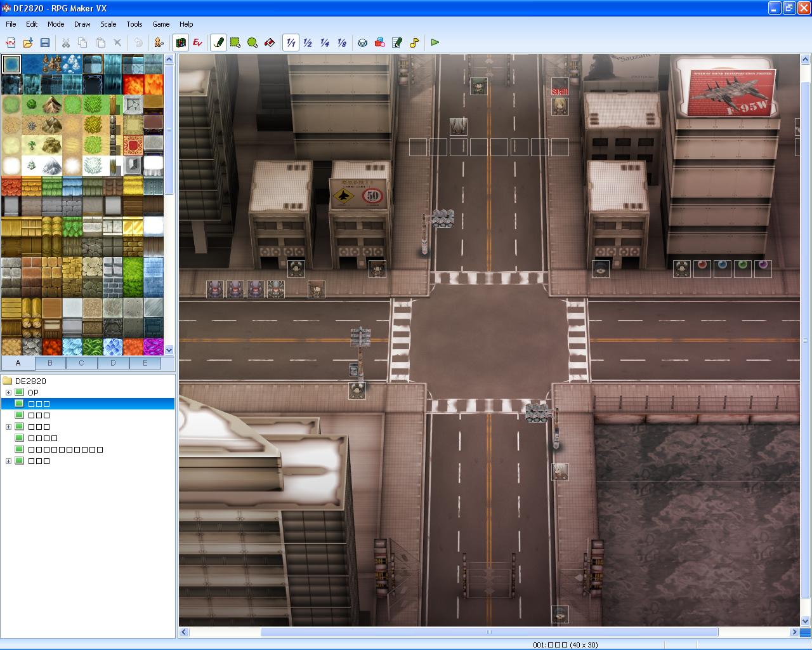The image size is (812, 650).
Task: Create a new project with the New icon
Action: [x=11, y=43]
